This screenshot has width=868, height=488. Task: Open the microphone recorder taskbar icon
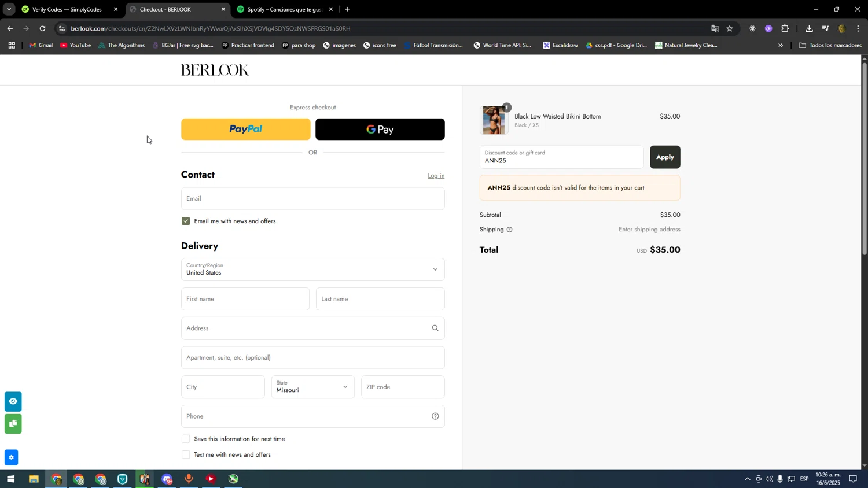(189, 479)
